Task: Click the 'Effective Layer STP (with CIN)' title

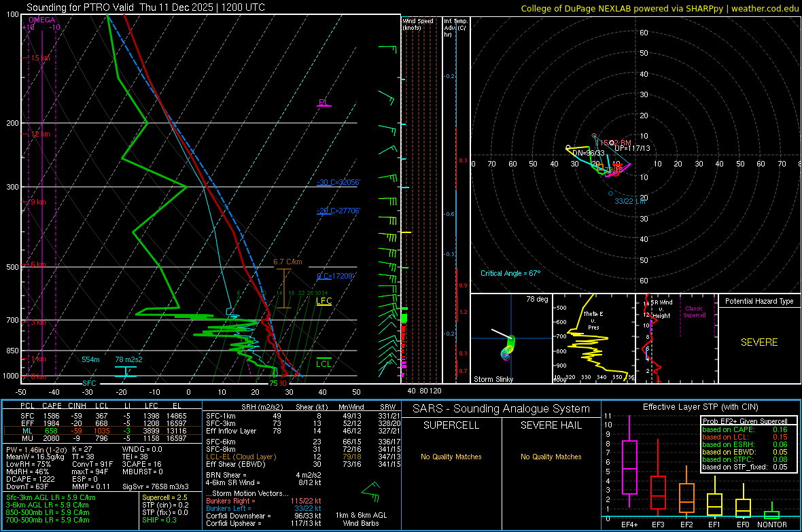Action: coord(700,407)
